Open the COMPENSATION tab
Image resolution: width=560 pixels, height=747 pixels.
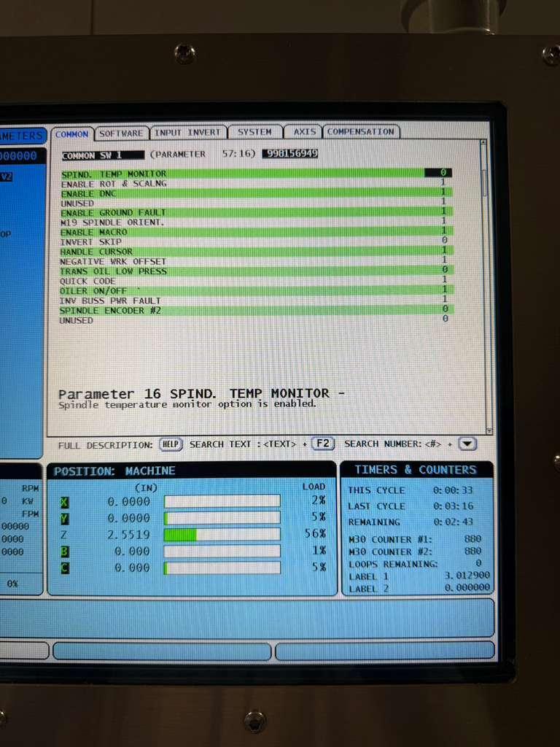pyautogui.click(x=360, y=132)
